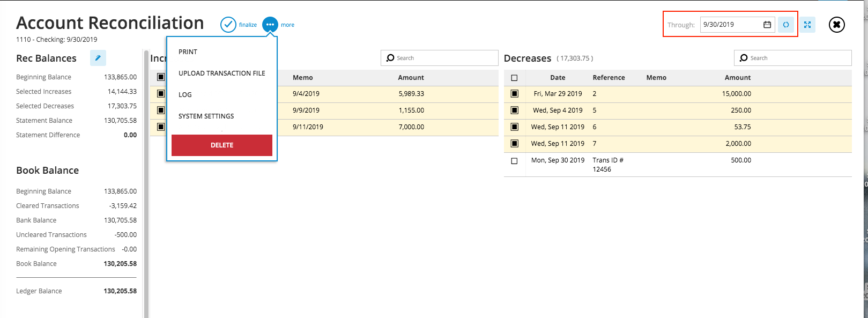Click the Increases Memo column header
868x318 pixels.
point(303,78)
